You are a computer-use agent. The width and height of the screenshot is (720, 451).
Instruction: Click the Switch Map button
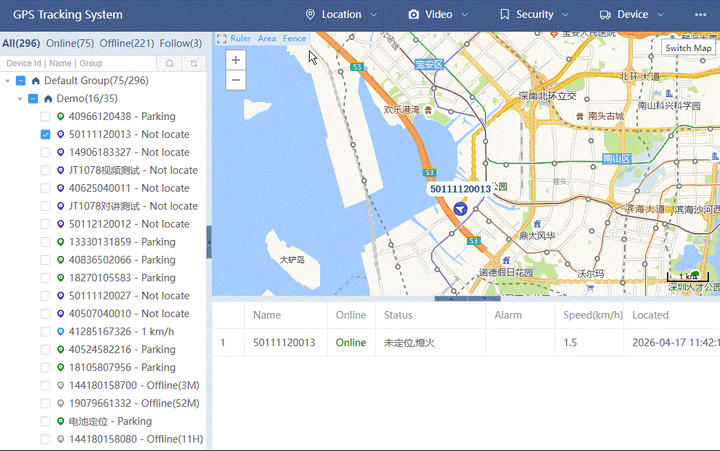pos(689,48)
